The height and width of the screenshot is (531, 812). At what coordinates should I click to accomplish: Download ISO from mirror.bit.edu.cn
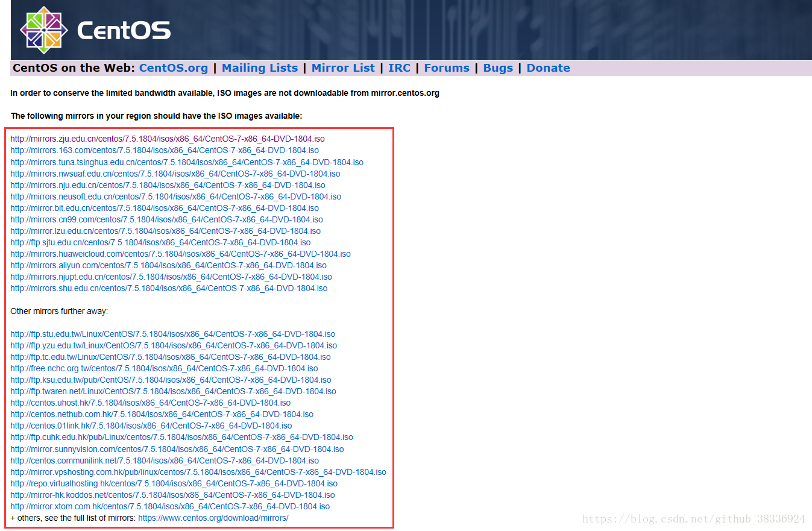point(165,208)
